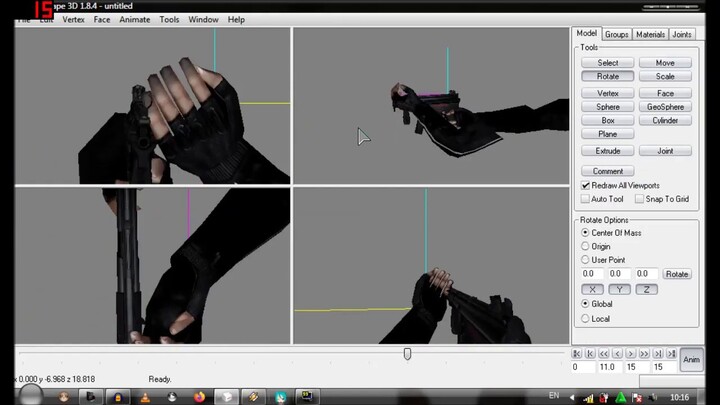The width and height of the screenshot is (720, 405).
Task: Open the Face menu
Action: tap(102, 20)
